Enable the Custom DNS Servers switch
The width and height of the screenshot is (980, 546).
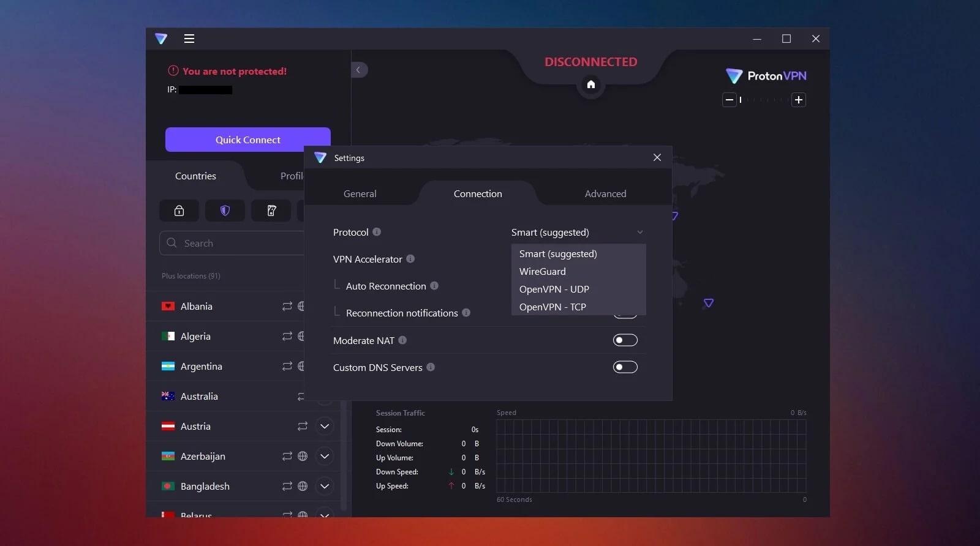click(625, 367)
